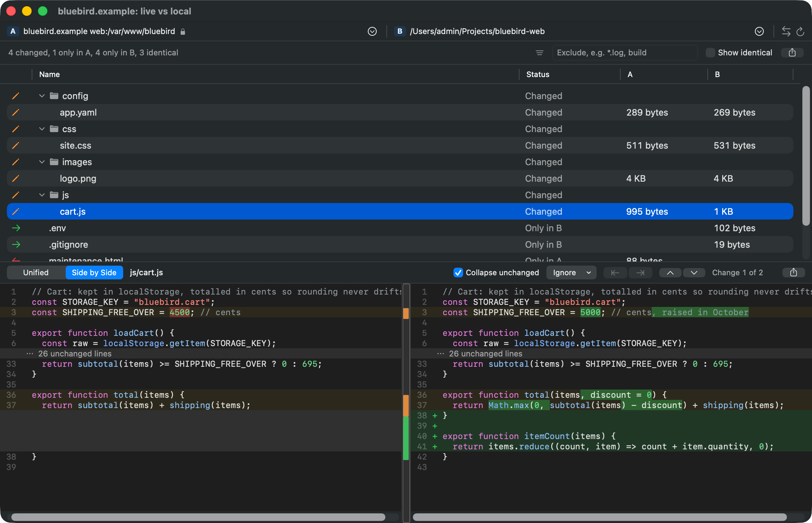The width and height of the screenshot is (812, 523).
Task: Click copy-to-left arrow button
Action: (x=615, y=273)
